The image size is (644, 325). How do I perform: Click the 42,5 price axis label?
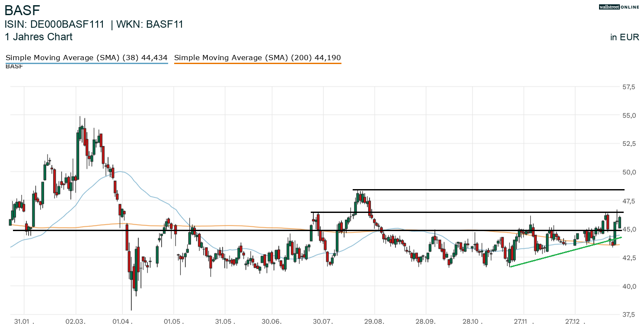629,257
